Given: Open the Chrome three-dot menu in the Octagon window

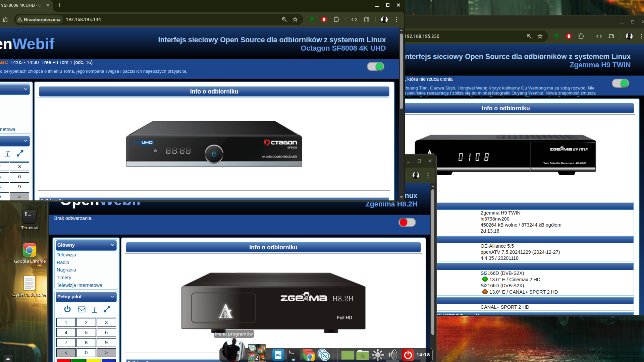Looking at the screenshot, I should pos(396,19).
